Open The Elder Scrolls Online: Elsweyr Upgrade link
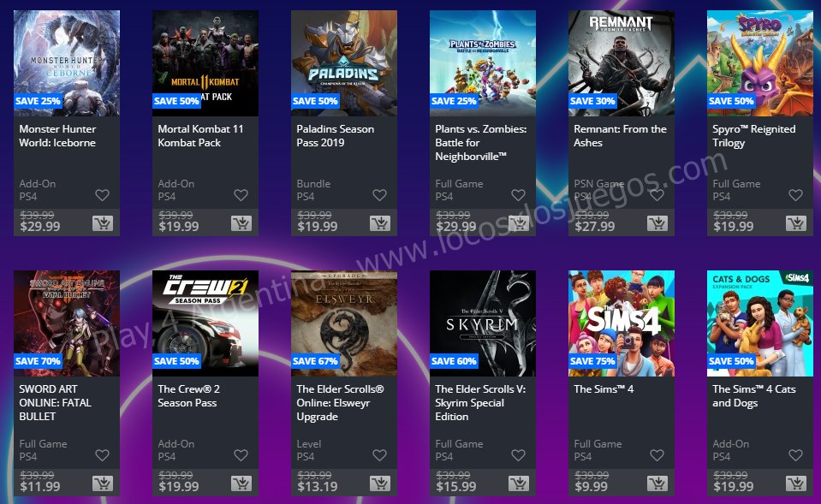The image size is (821, 504). tap(341, 402)
